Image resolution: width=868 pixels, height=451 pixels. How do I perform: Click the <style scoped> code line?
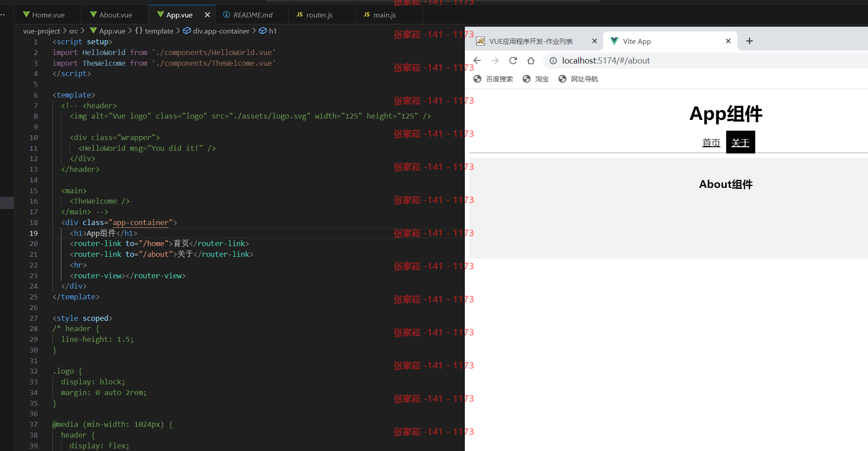point(82,318)
